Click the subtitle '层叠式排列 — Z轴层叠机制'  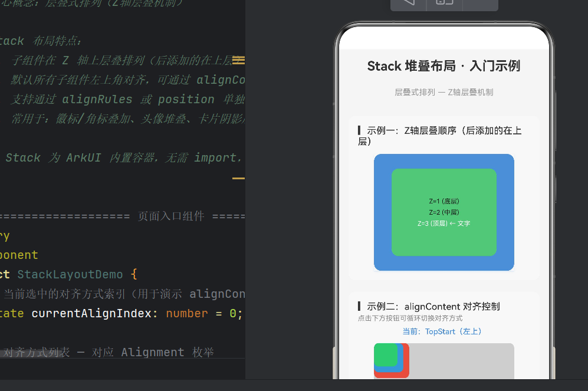[x=444, y=92]
